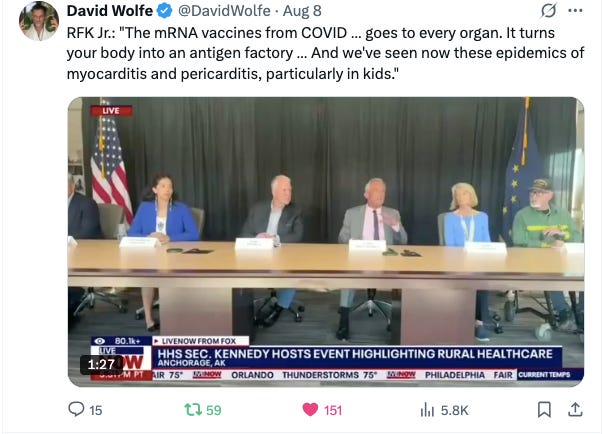Screen dimensions: 603x434
Task: Open David Wolfe's profile avatar
Action: 39,21
